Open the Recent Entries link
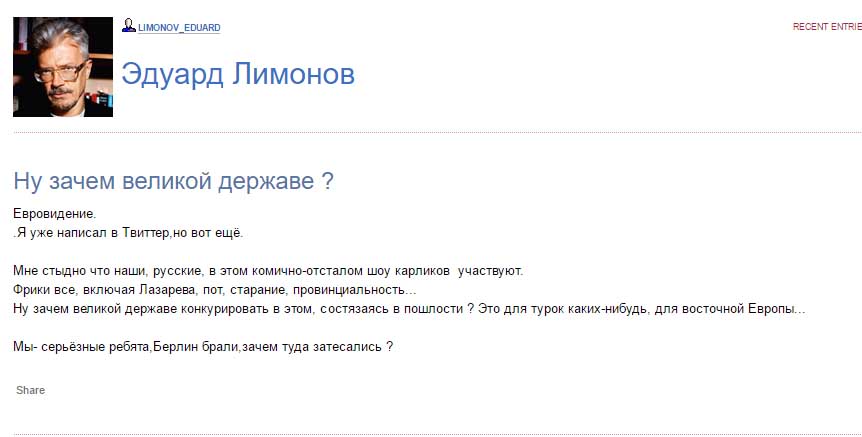862x437 pixels. click(826, 27)
